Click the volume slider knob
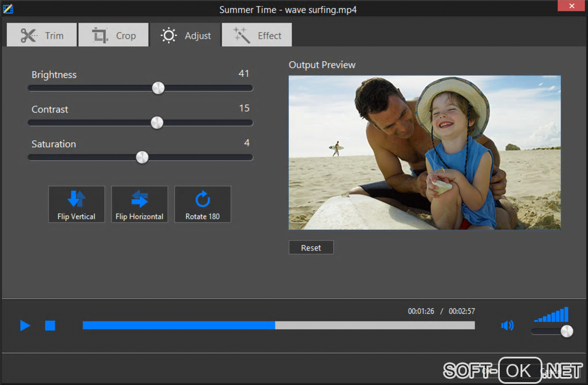 pos(567,331)
